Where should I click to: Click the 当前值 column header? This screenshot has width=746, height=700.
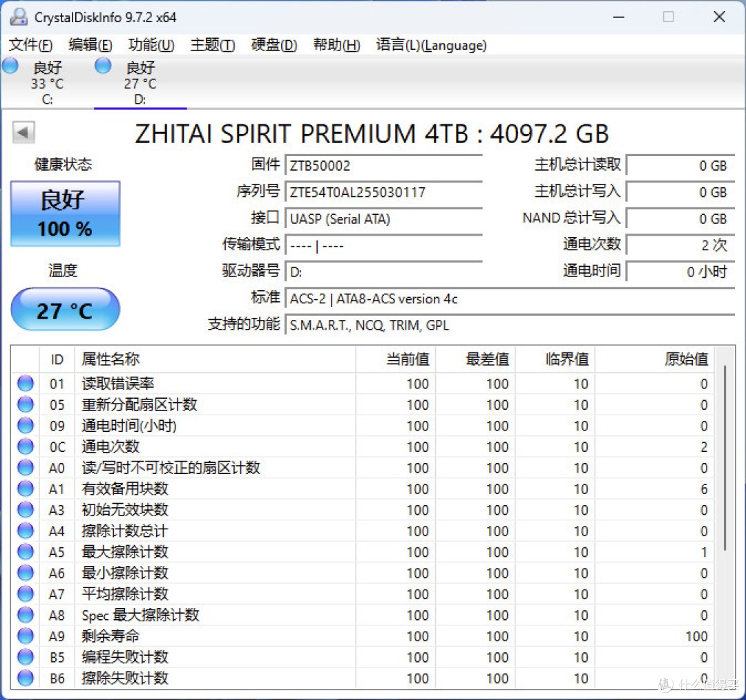click(395, 359)
